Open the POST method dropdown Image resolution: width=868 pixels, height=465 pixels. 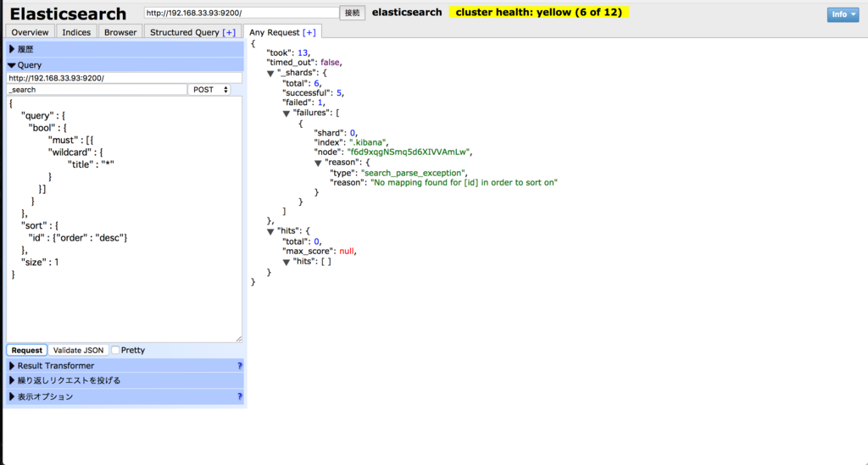click(x=209, y=90)
